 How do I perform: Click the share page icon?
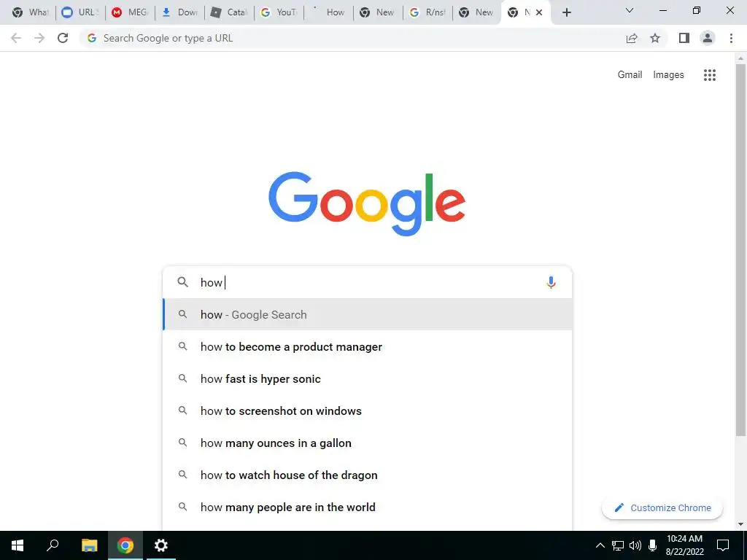632,38
